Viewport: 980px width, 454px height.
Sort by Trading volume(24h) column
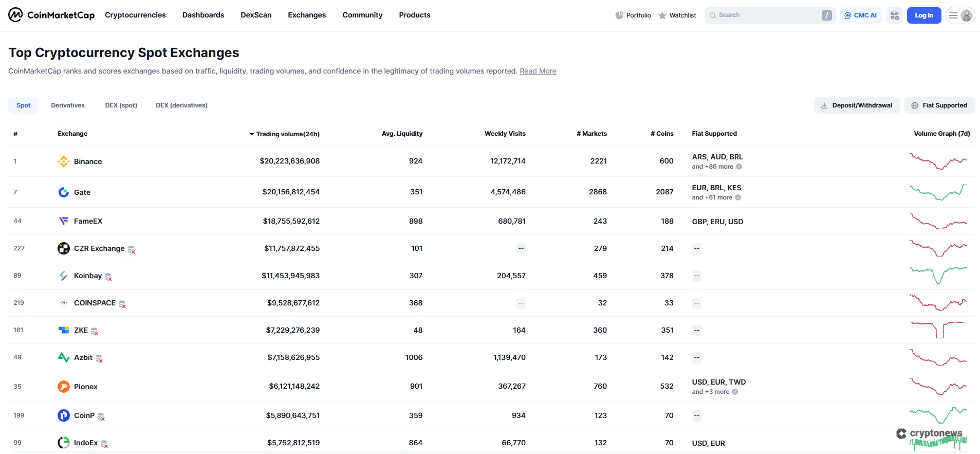pyautogui.click(x=284, y=134)
